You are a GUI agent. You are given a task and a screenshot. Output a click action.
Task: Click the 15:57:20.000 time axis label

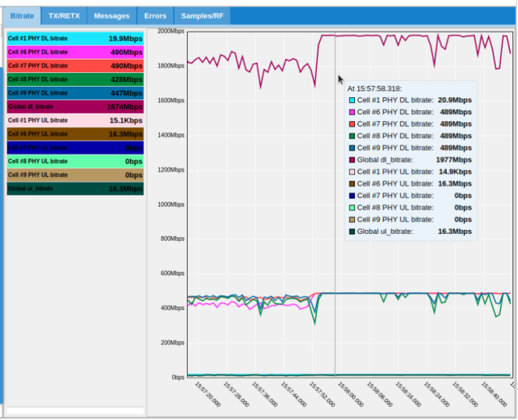(208, 394)
